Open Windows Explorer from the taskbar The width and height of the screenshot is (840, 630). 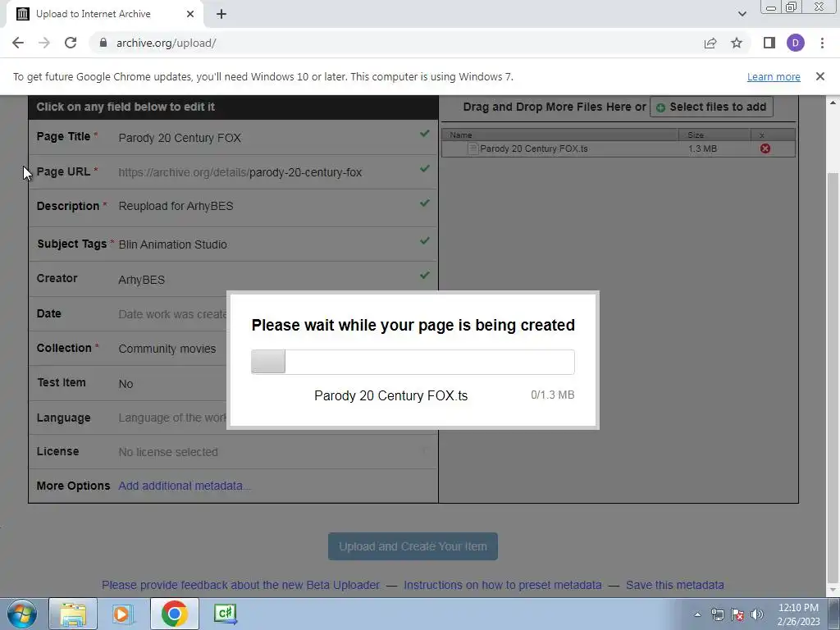pyautogui.click(x=73, y=614)
